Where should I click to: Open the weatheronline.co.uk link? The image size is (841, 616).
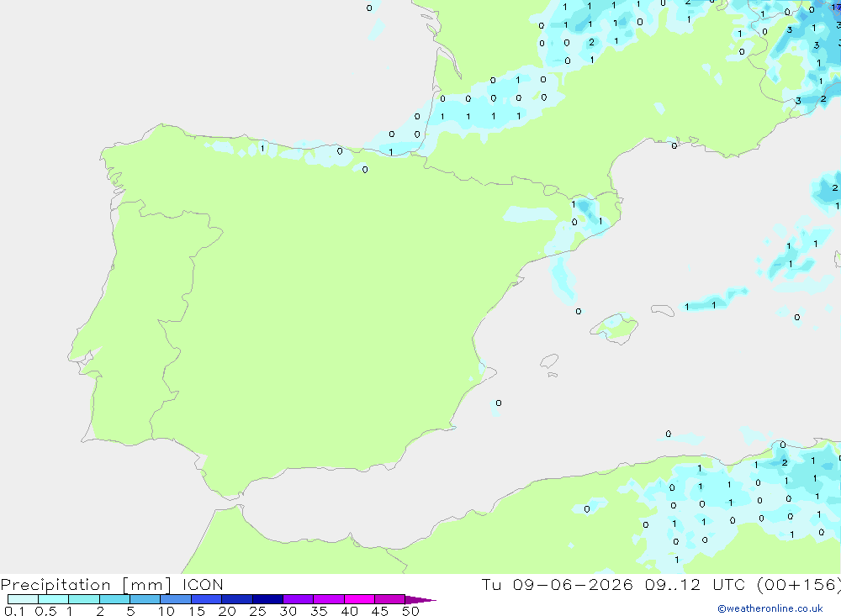770,608
